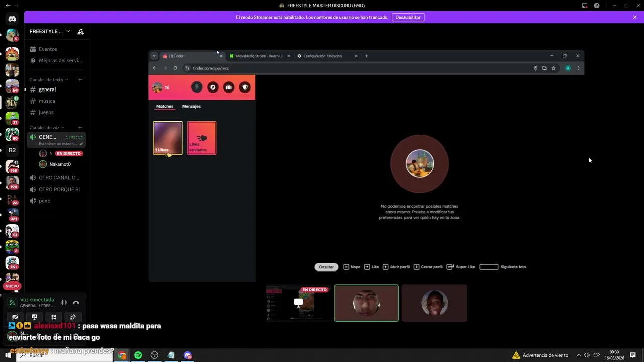Open the soundboard button in voice panel
The height and width of the screenshot is (362, 644).
pyautogui.click(x=73, y=317)
